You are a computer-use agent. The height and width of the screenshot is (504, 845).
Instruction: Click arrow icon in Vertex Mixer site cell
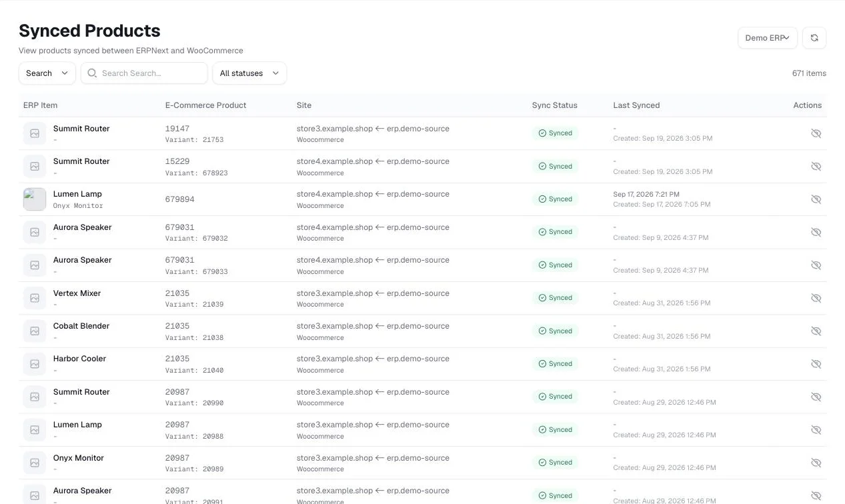379,293
